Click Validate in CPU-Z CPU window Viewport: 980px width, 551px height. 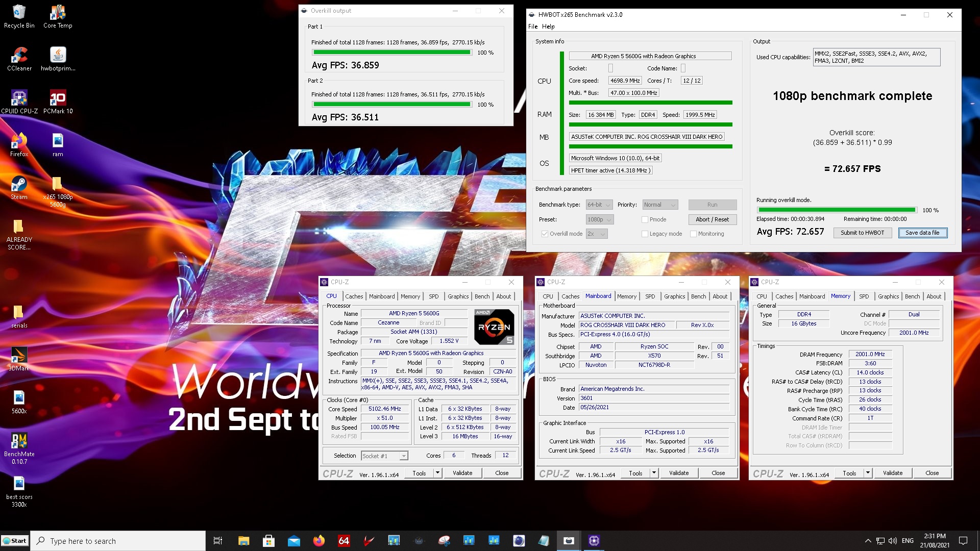click(x=462, y=473)
